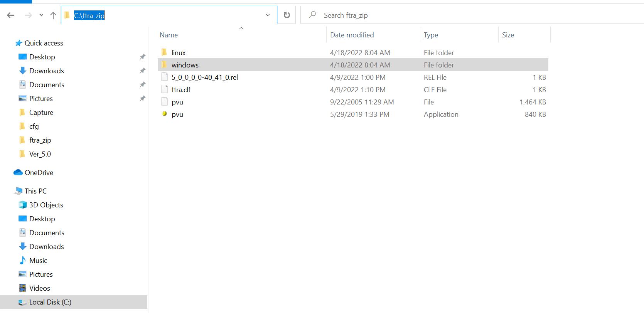Click the CLF File type cell
The height and width of the screenshot is (313, 644).
click(x=435, y=90)
